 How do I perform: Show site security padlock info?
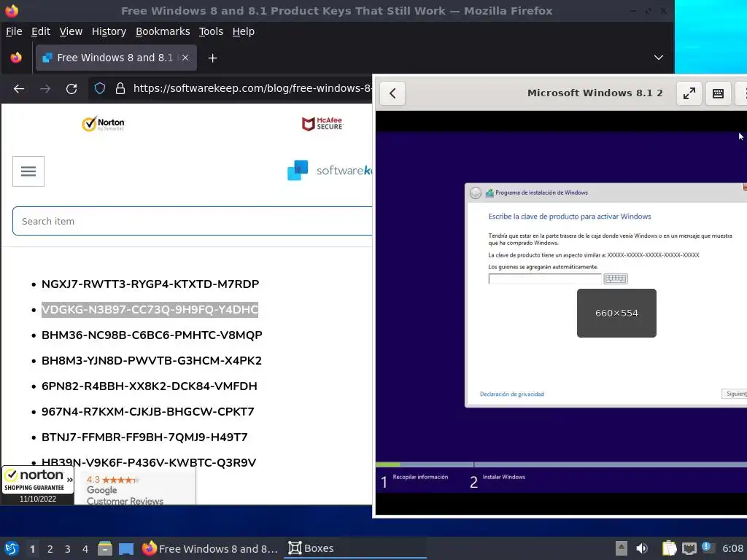[120, 88]
